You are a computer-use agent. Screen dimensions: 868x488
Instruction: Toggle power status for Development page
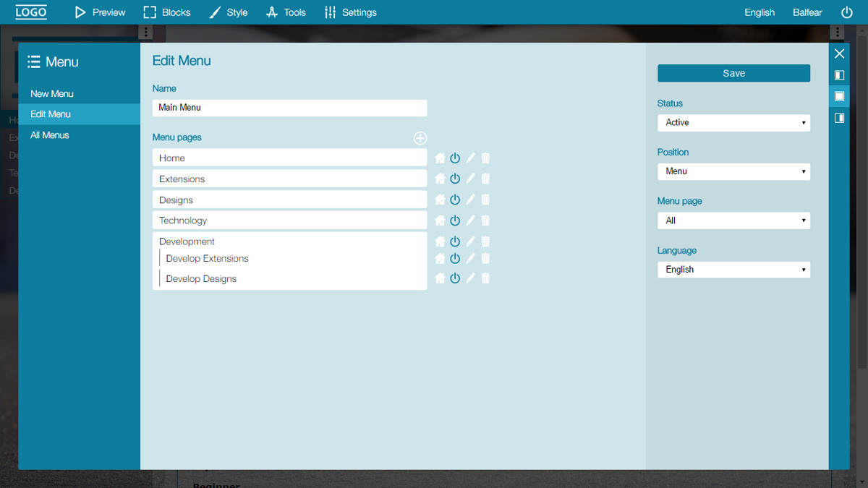tap(455, 241)
